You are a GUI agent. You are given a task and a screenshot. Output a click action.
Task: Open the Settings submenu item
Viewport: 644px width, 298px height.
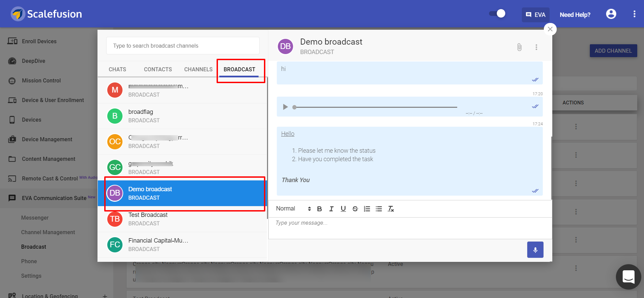pyautogui.click(x=31, y=276)
